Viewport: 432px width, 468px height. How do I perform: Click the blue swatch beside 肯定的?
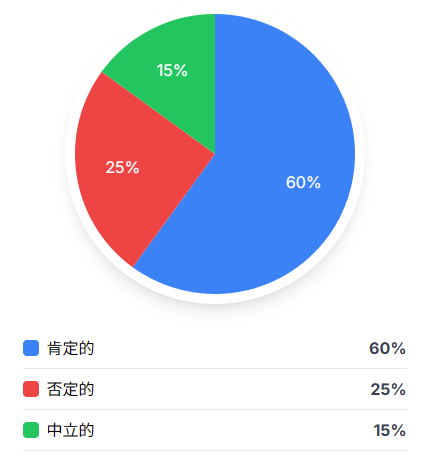click(x=31, y=348)
